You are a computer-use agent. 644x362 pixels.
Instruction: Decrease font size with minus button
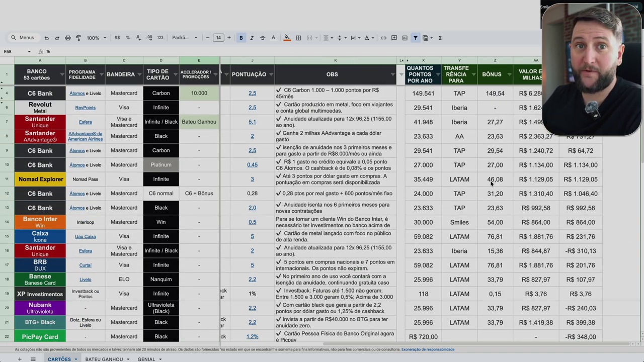[x=207, y=38]
